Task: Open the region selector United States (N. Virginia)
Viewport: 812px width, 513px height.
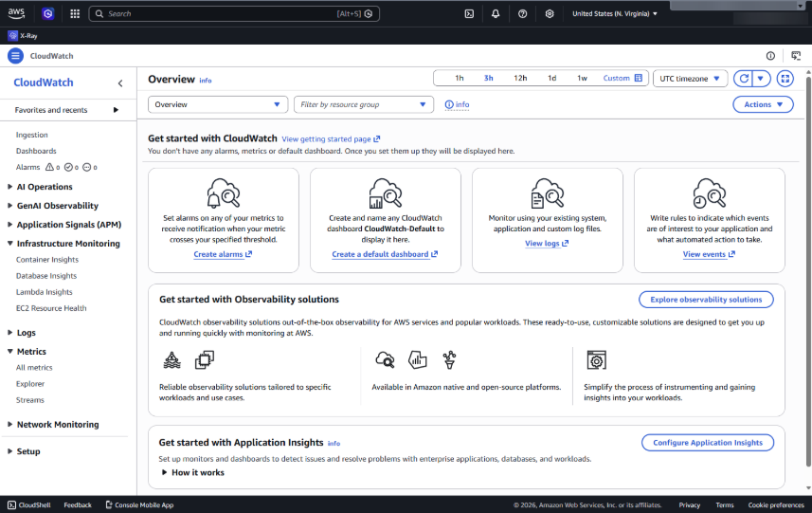Action: point(615,14)
